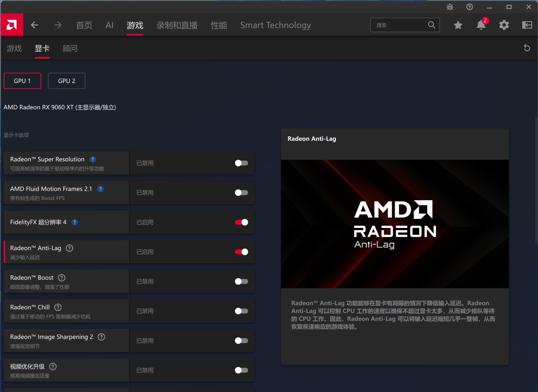
Task: Click the Radeon Anti-Lag panel title
Action: (x=312, y=139)
